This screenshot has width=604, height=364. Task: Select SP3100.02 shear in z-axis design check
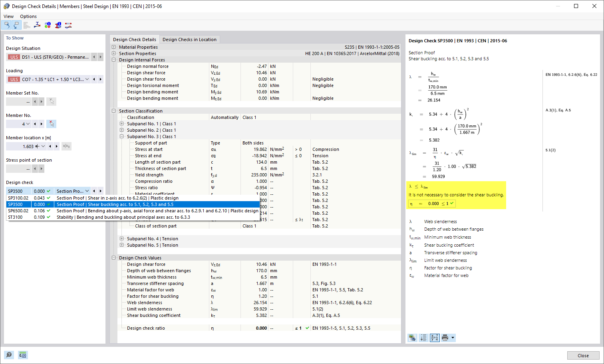point(133,198)
